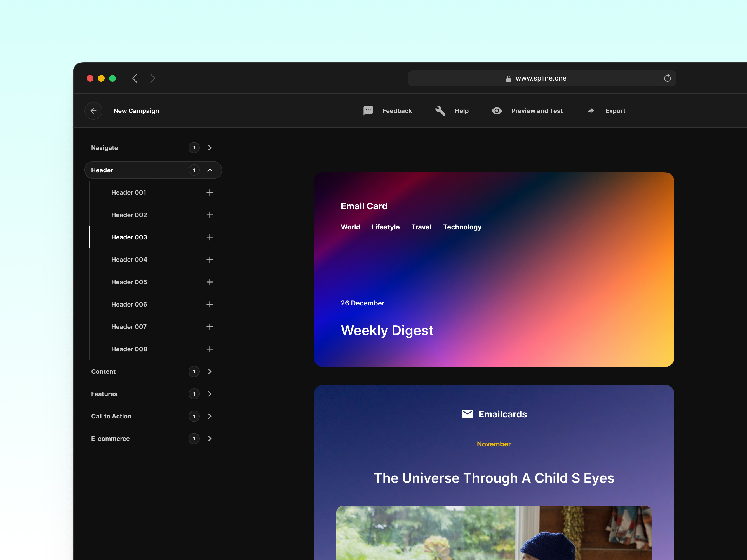Click the Help wrench icon
This screenshot has height=560, width=747.
440,111
